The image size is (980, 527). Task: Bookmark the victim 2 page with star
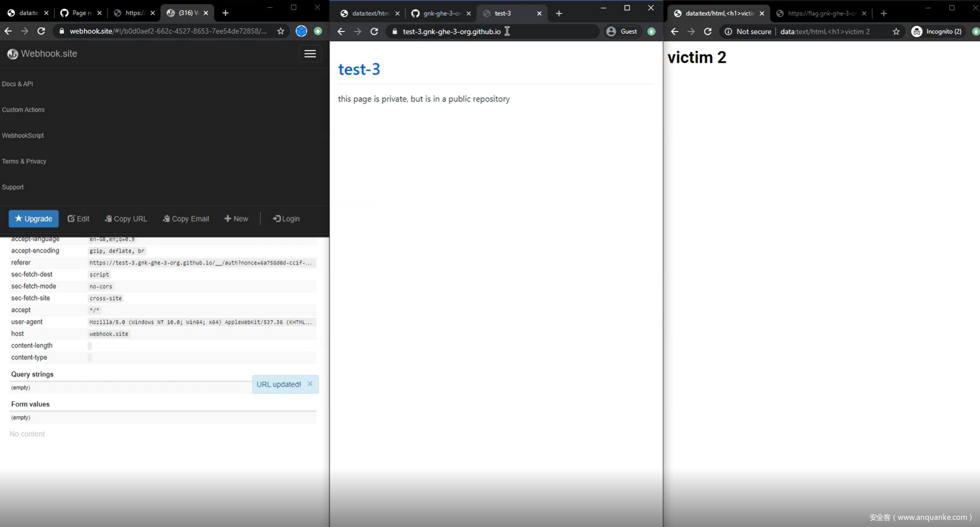click(896, 32)
